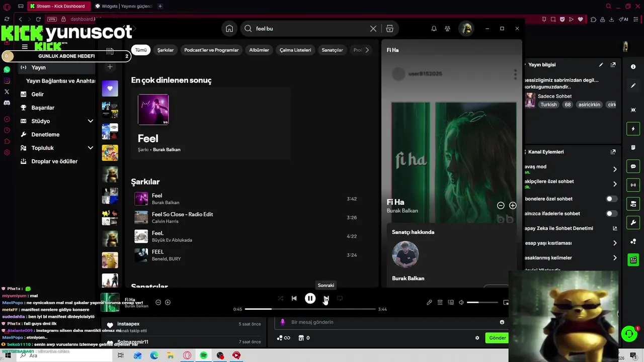Open chat settings gear near Gönder
Image resolution: width=644 pixels, height=362 pixels.
pyautogui.click(x=477, y=338)
